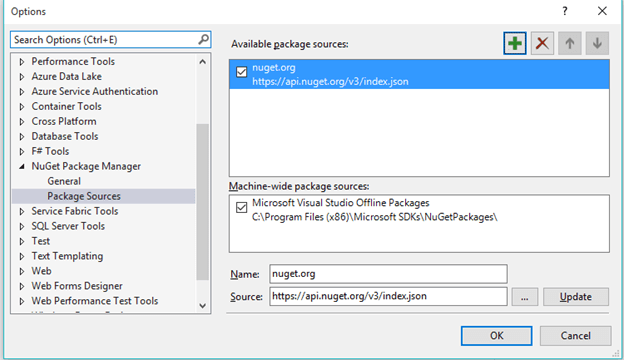Select the nuget.org row in available sources
This screenshot has height=360, width=624.
(419, 74)
